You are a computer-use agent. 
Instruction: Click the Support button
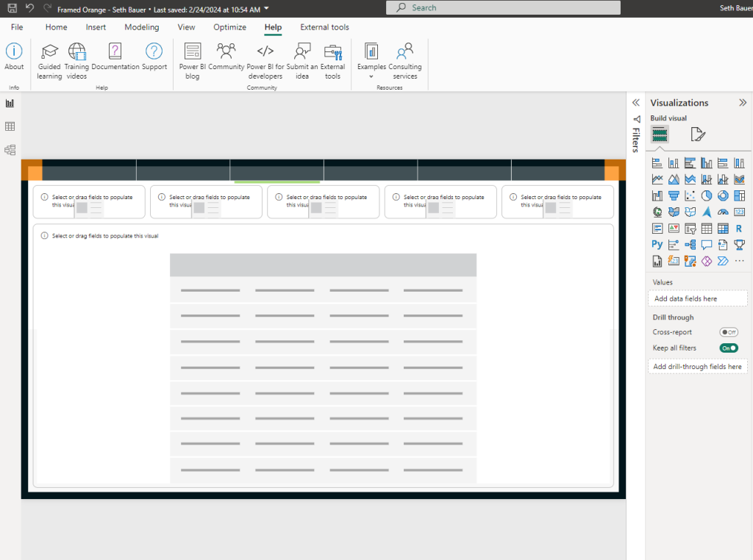coord(154,57)
